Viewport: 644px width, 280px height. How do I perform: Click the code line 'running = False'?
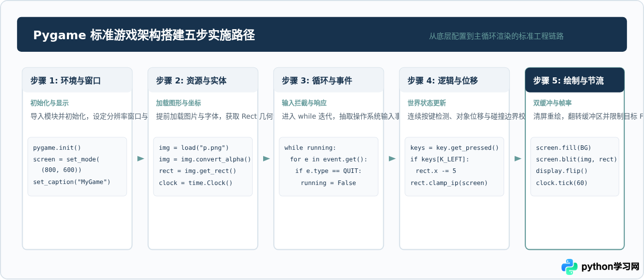(328, 183)
